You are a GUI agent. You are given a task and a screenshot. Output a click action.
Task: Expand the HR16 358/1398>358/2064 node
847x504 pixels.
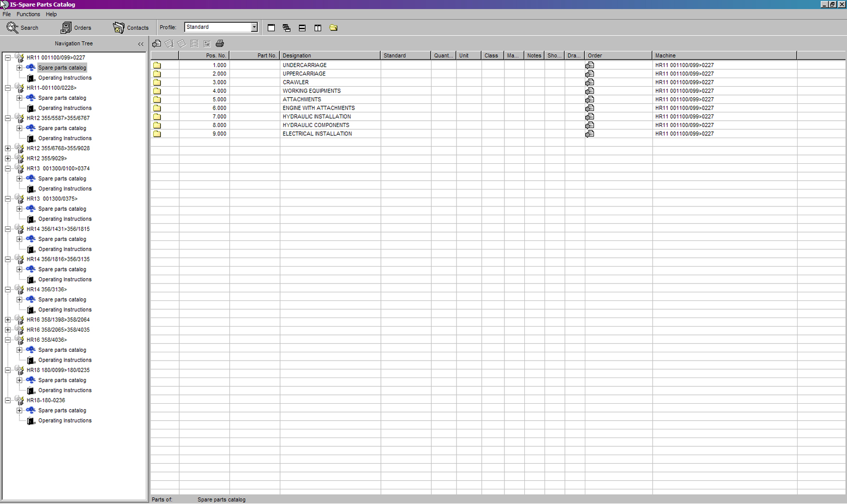(8, 320)
